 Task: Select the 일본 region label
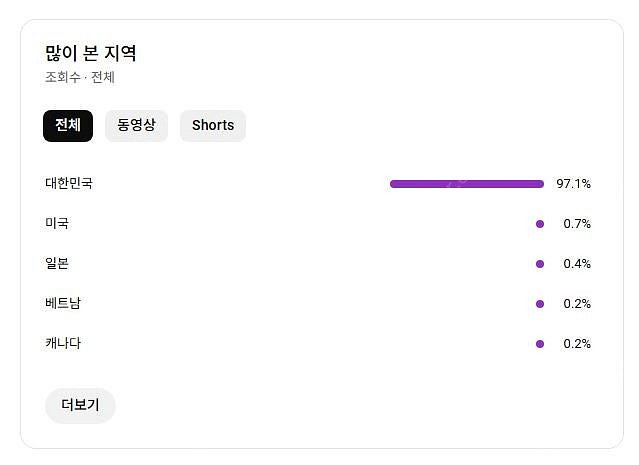[x=57, y=264]
